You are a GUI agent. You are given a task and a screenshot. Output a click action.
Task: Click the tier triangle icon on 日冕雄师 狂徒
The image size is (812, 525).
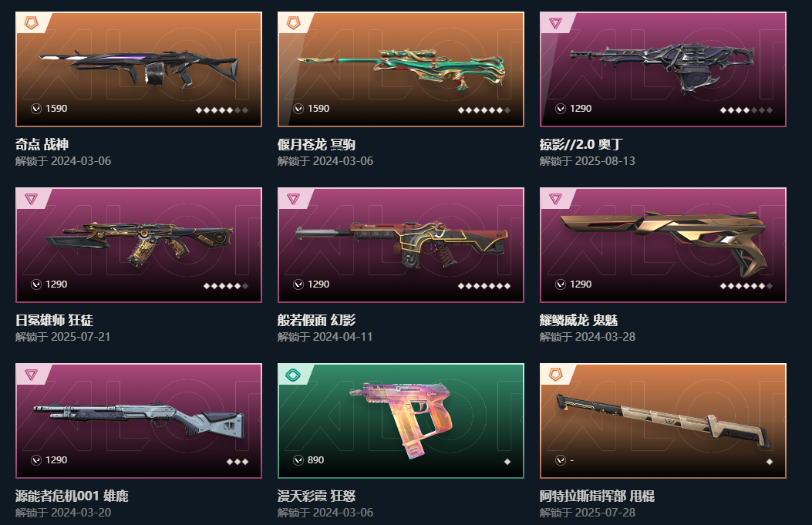[31, 199]
